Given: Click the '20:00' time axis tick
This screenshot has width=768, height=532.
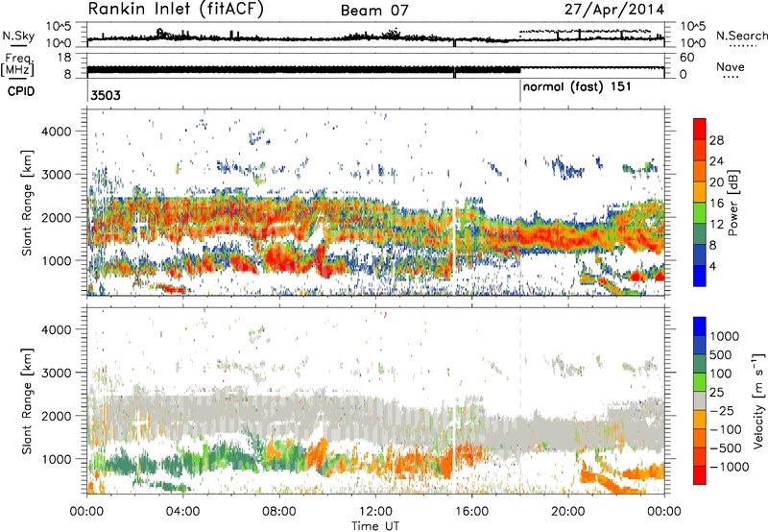Looking at the screenshot, I should click(x=568, y=512).
